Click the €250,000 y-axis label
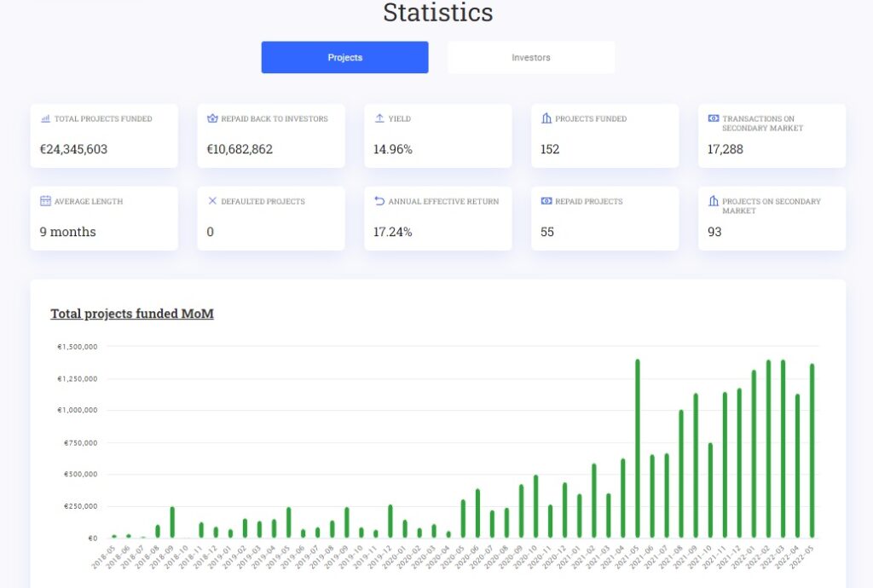The width and height of the screenshot is (873, 588). click(81, 506)
